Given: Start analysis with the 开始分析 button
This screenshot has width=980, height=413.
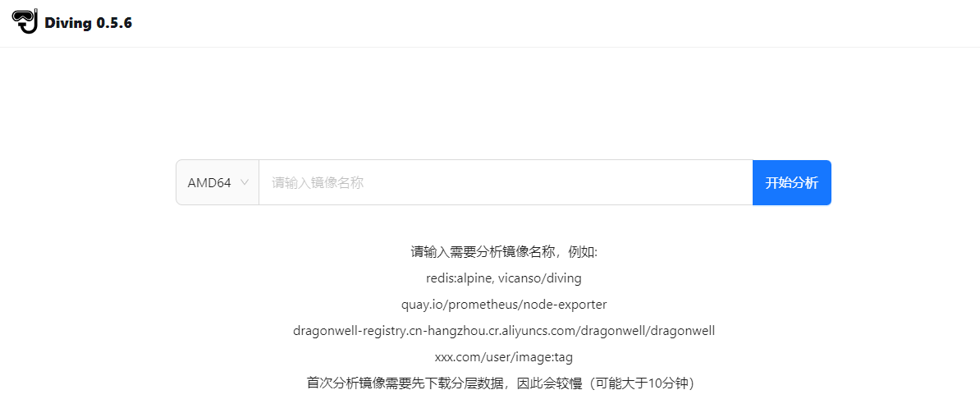Looking at the screenshot, I should 792,182.
